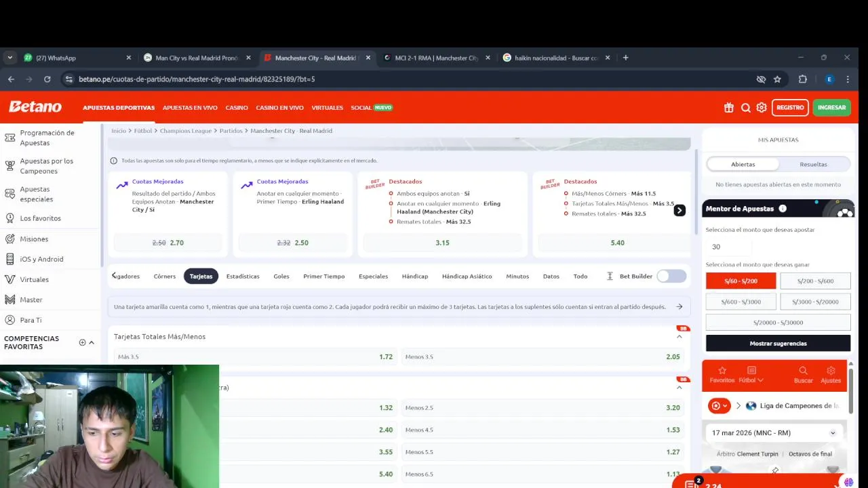Go back with browser arrow

pyautogui.click(x=11, y=79)
